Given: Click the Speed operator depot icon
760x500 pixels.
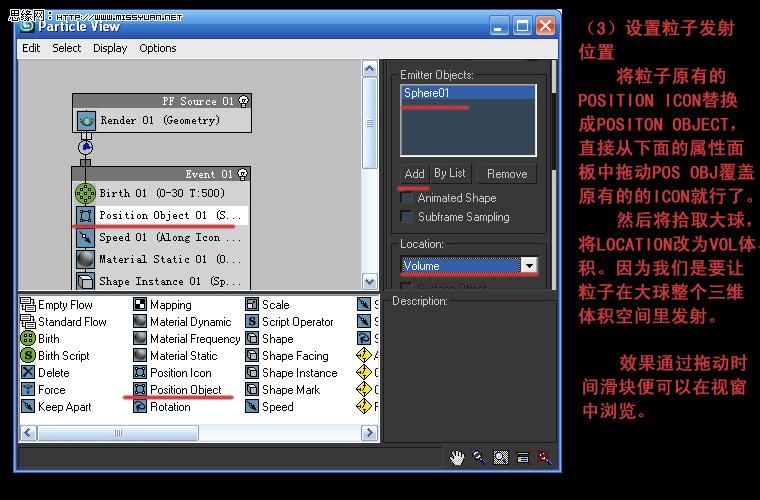Looking at the screenshot, I should 252,406.
